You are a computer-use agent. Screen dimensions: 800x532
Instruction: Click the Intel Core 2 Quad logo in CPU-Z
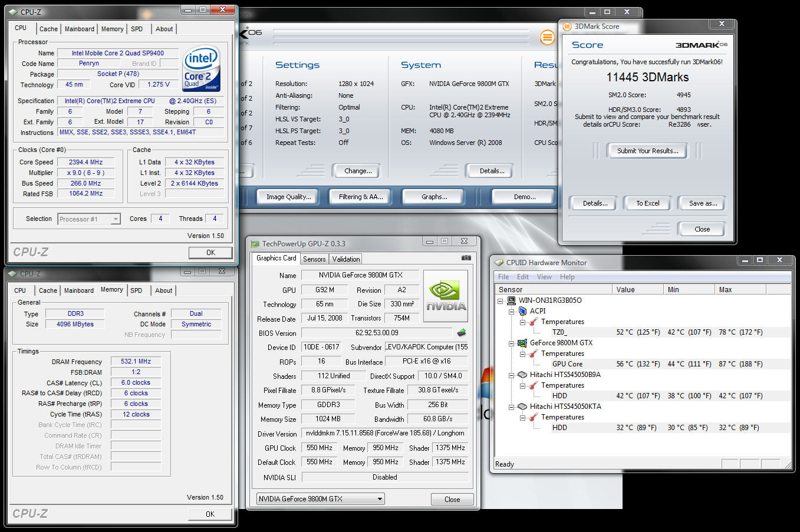point(202,68)
